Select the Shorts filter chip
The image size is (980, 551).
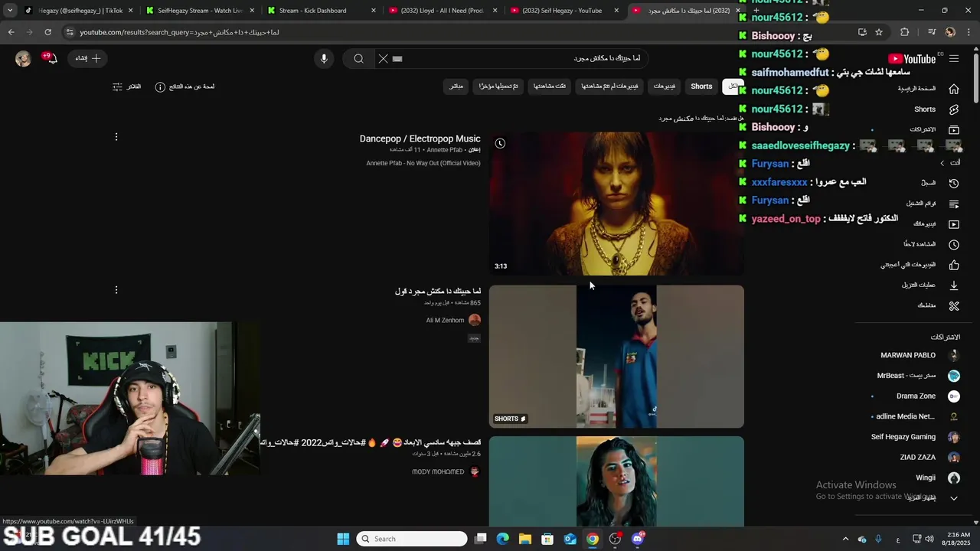(x=701, y=86)
